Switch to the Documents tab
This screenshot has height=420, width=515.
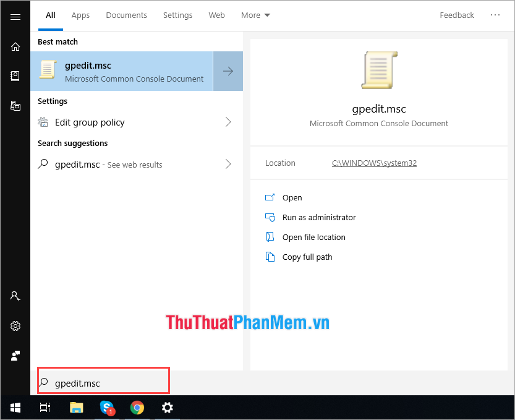[126, 15]
